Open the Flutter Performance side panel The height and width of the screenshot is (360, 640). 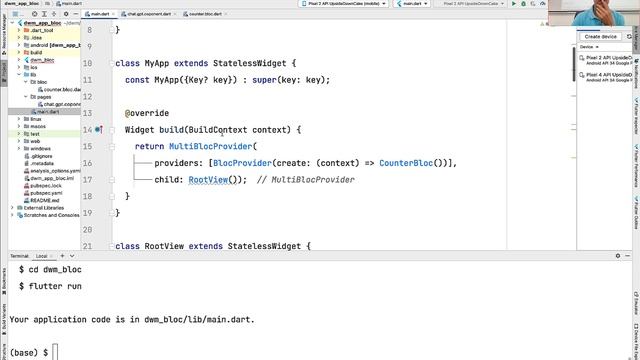click(636, 165)
